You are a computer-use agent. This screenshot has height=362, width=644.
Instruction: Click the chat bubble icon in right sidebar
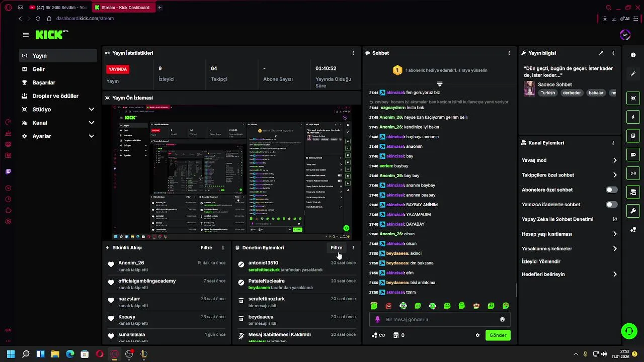click(633, 154)
